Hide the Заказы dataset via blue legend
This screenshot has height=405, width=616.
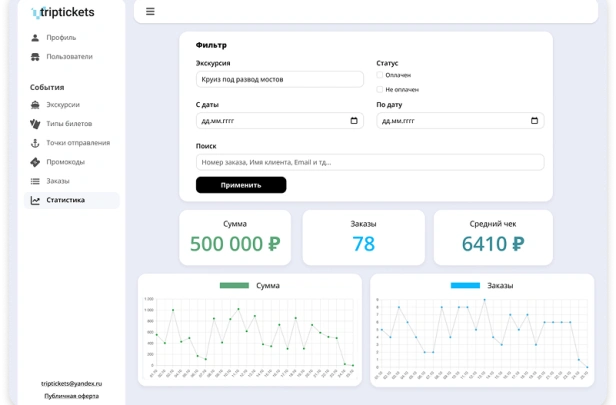pyautogui.click(x=465, y=286)
